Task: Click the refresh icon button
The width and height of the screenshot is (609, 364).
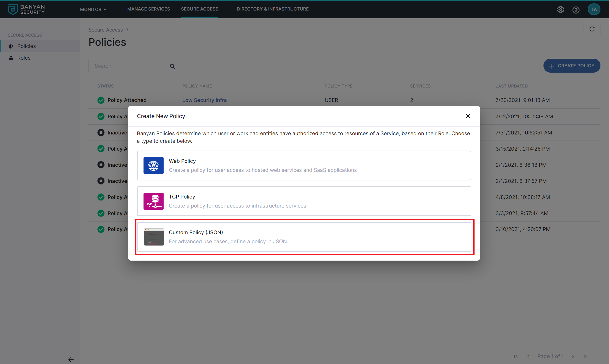Action: [x=592, y=29]
